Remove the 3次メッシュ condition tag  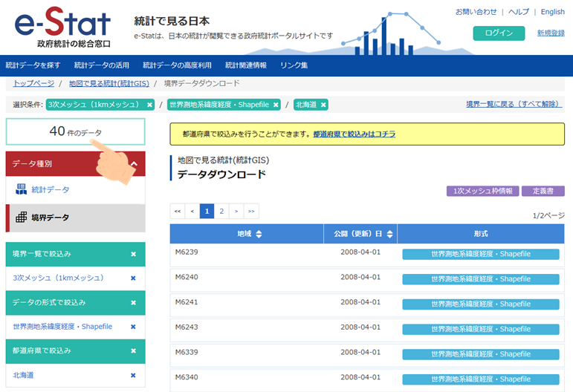coord(149,105)
